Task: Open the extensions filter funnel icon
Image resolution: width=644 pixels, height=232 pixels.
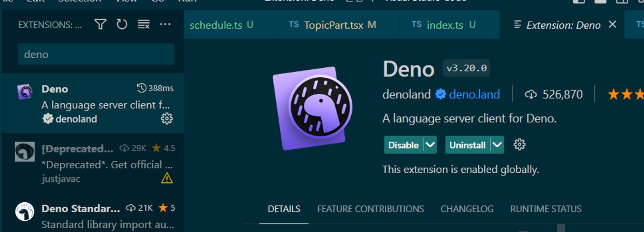Action: point(100,25)
